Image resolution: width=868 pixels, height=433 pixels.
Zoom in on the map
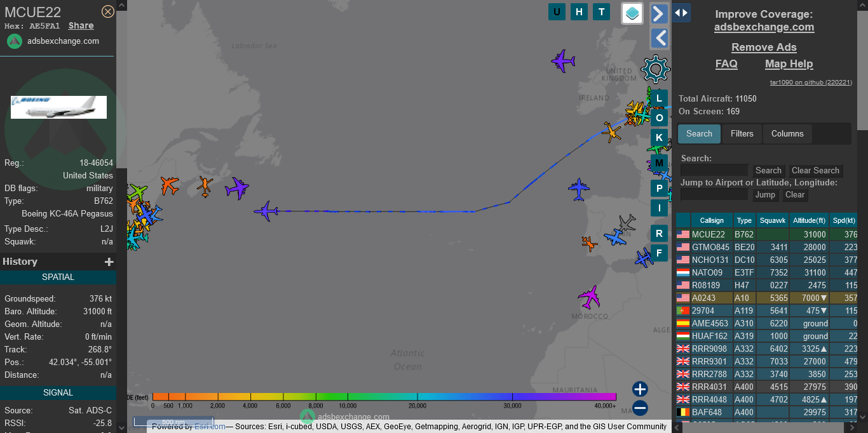point(640,389)
